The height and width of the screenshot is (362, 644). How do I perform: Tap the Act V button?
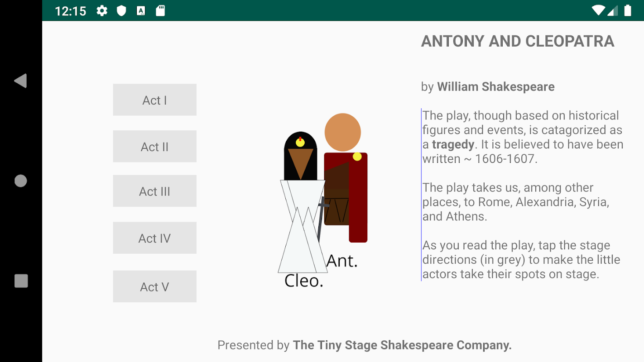click(x=154, y=286)
